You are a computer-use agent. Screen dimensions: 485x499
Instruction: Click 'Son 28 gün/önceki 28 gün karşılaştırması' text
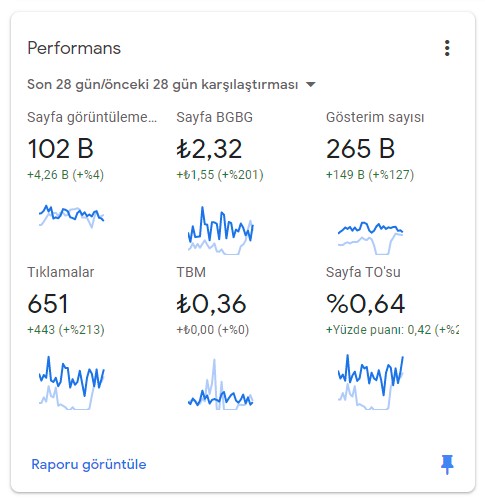pos(163,85)
